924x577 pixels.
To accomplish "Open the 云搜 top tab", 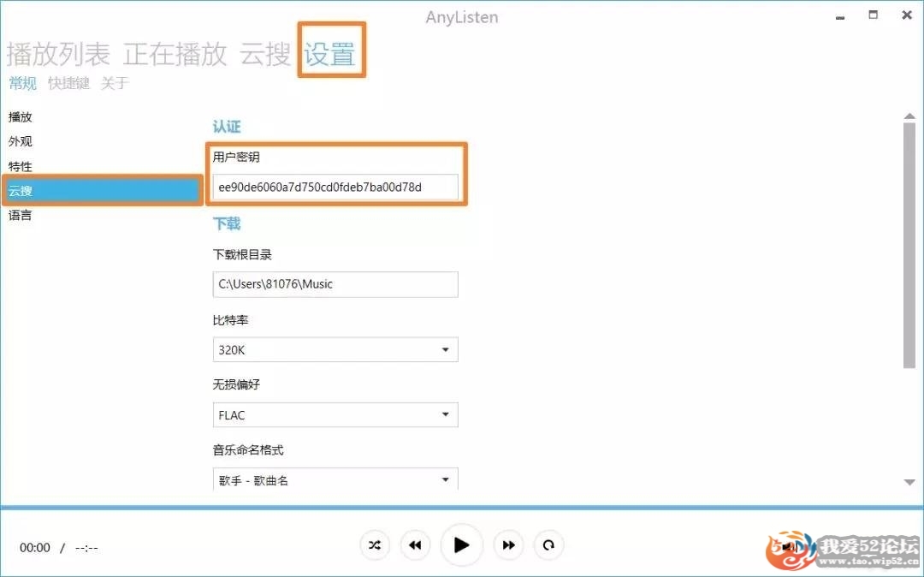I will point(265,54).
